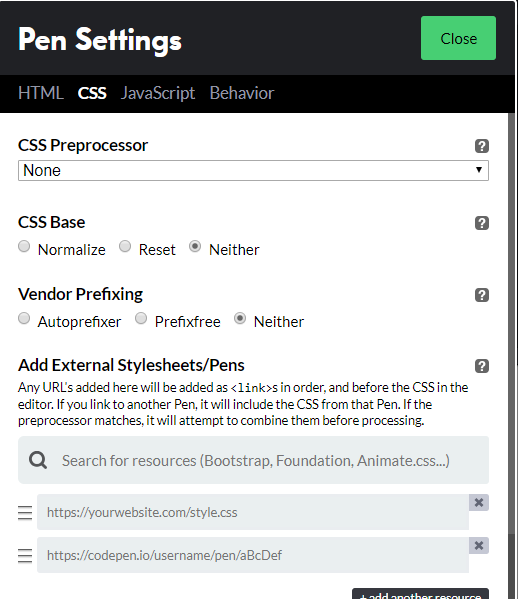
Task: Select the Reset CSS base option
Action: point(125,246)
